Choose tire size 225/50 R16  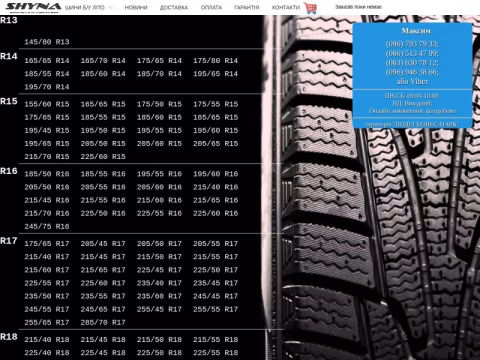103,213
